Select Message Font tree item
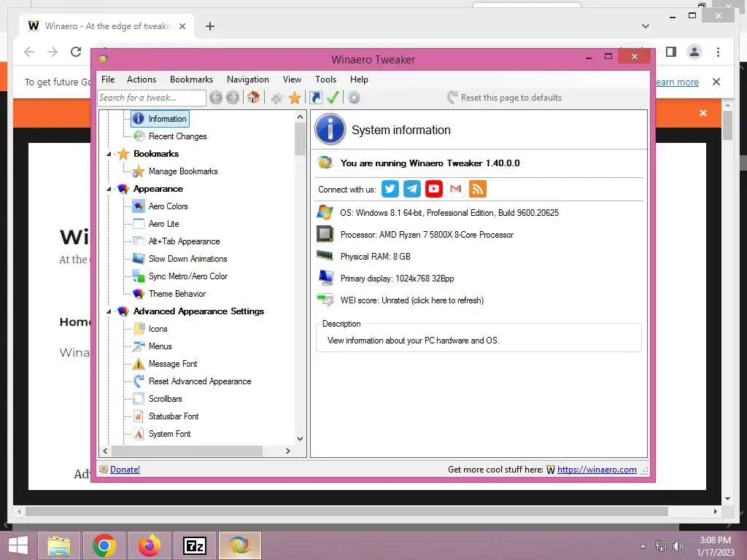Screen dimensions: 747x560 pyautogui.click(x=172, y=364)
